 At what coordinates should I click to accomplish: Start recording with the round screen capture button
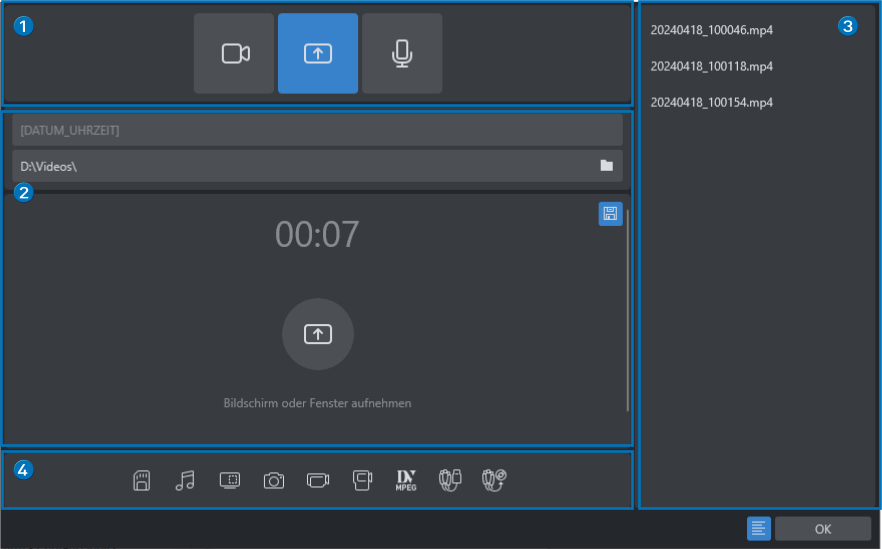[x=318, y=335]
